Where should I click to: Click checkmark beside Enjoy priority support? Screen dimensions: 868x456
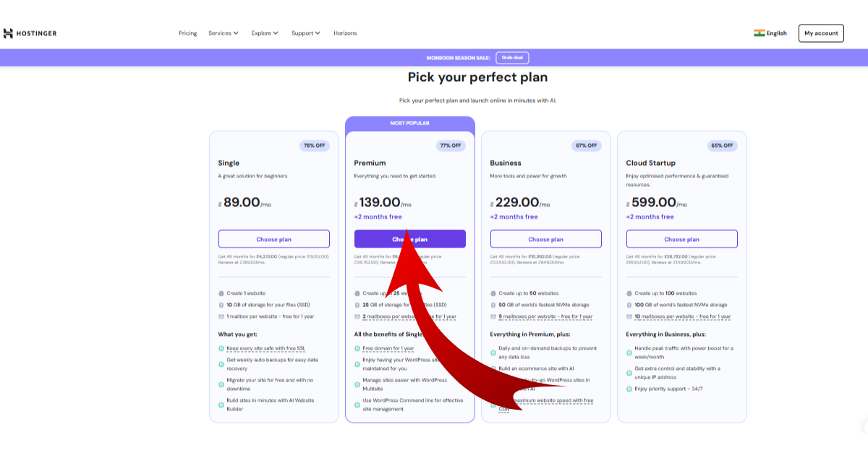(629, 389)
